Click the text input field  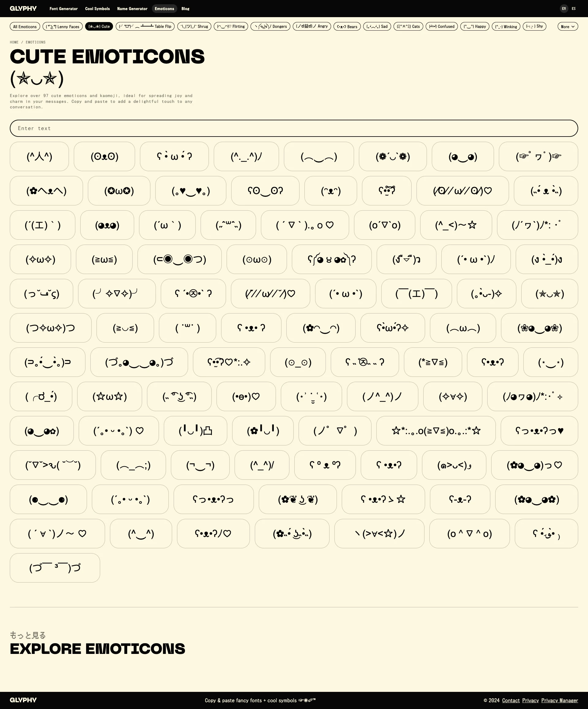[293, 128]
